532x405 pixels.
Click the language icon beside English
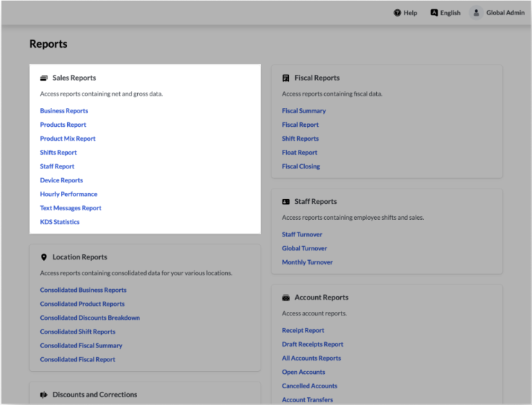434,12
